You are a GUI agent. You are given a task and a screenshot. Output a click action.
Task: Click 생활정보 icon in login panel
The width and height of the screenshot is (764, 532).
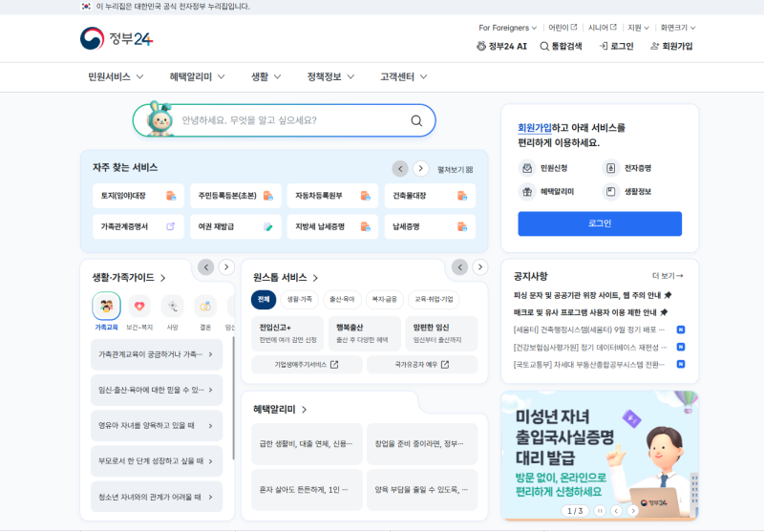(x=610, y=191)
